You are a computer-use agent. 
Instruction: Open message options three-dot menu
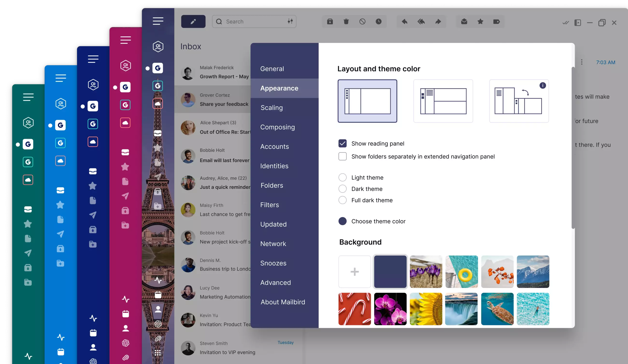pyautogui.click(x=582, y=62)
